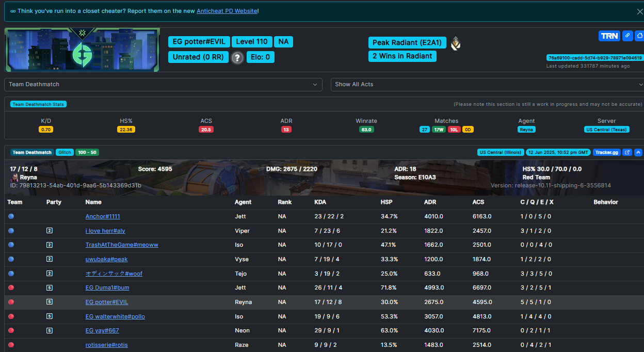The width and height of the screenshot is (644, 352).
Task: Click party 5 icon for EG yay#667
Action: tap(50, 330)
